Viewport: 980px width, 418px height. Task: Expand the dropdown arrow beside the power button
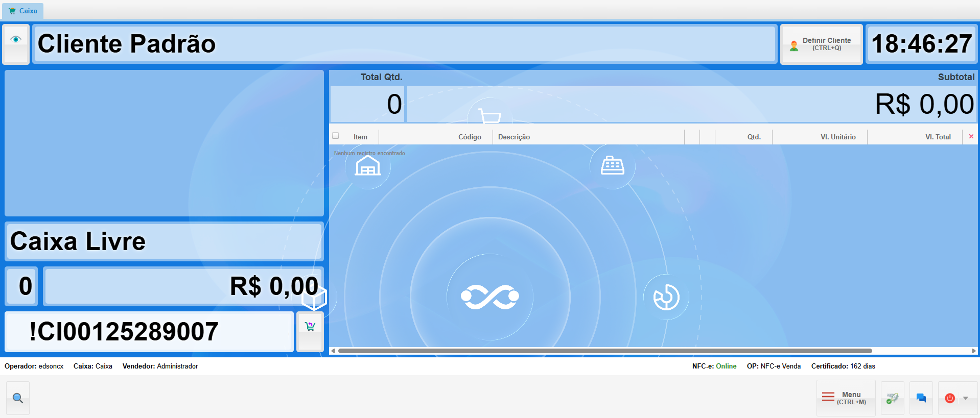click(x=966, y=398)
